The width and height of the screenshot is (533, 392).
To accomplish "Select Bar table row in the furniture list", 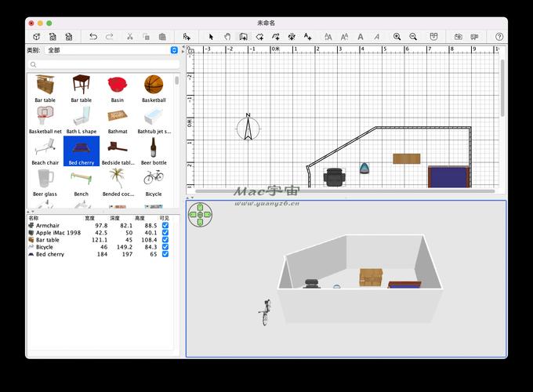I will [x=47, y=240].
